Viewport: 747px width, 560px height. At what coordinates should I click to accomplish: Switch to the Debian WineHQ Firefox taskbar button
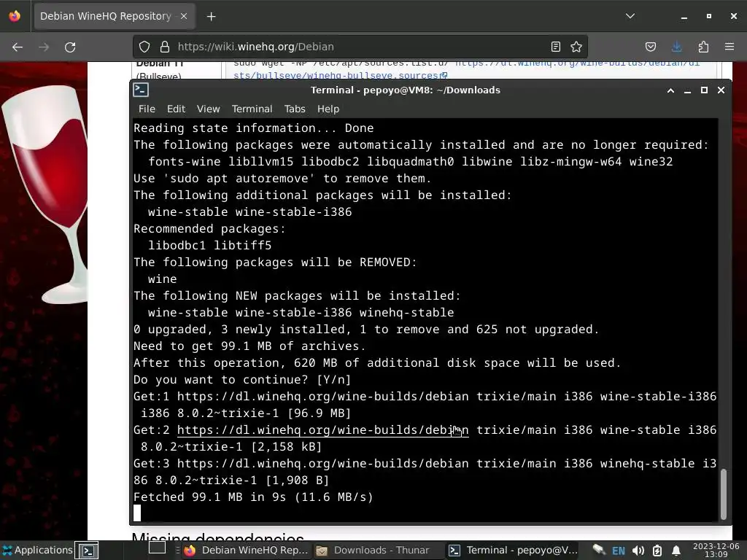[x=247, y=551]
